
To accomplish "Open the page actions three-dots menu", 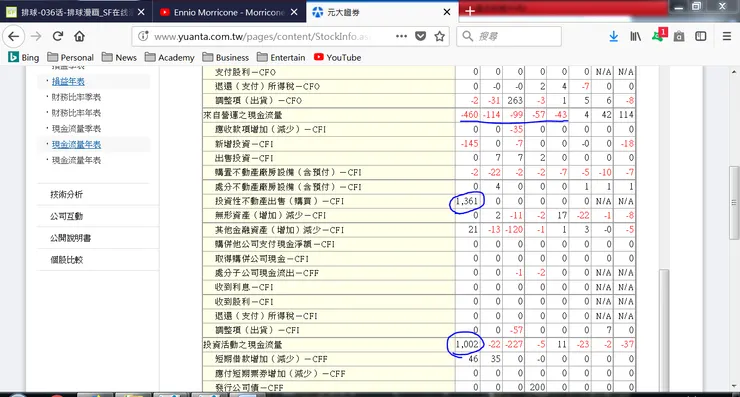I will pos(401,36).
